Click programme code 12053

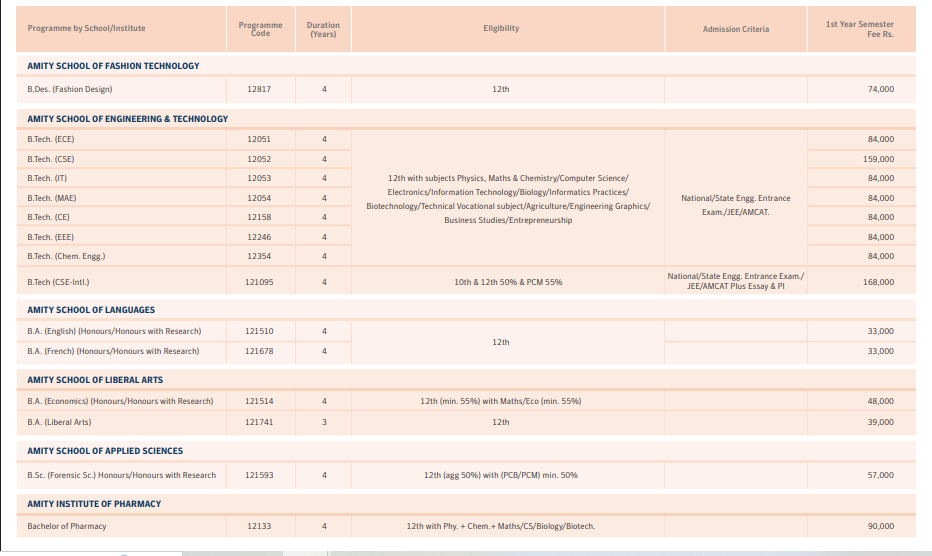coord(259,178)
